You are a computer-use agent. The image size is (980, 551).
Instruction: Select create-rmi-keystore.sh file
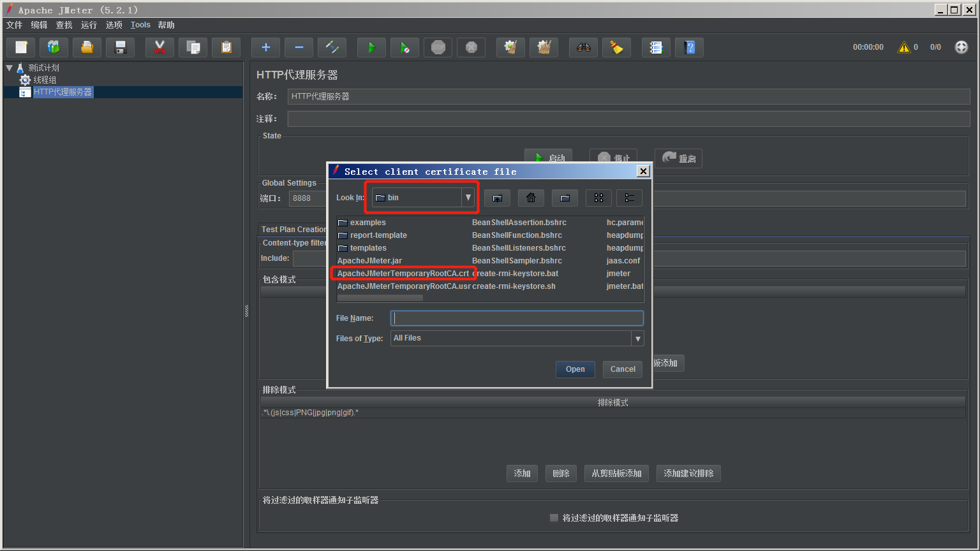[514, 286]
